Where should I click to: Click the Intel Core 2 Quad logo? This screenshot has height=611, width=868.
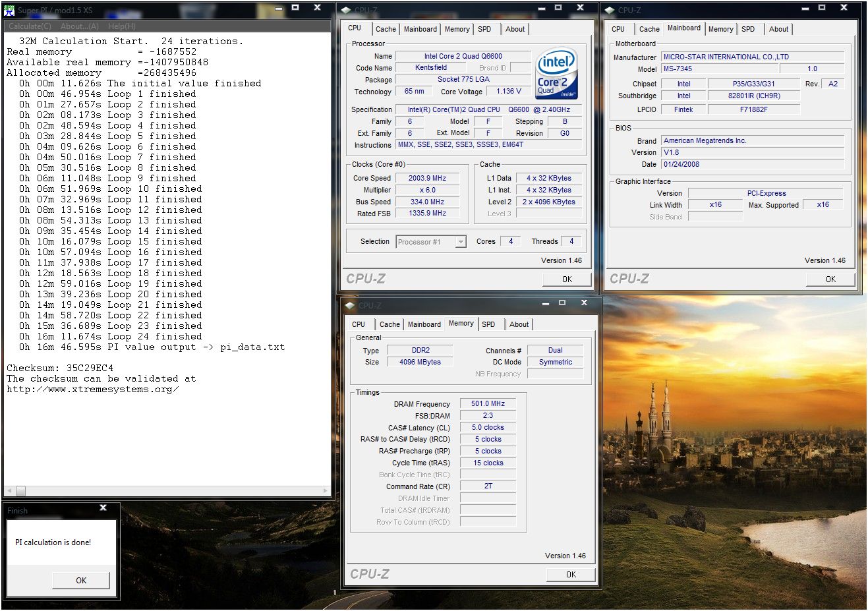point(556,73)
